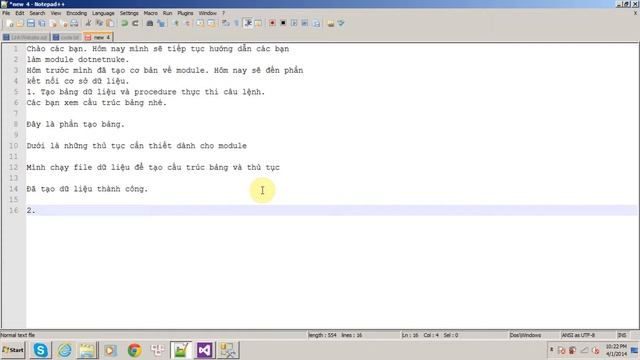Open Google Chrome from the taskbar
The width and height of the screenshot is (640, 360).
coord(134,350)
